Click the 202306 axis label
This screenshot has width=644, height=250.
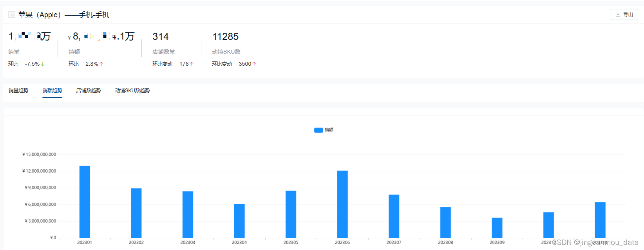click(x=342, y=243)
